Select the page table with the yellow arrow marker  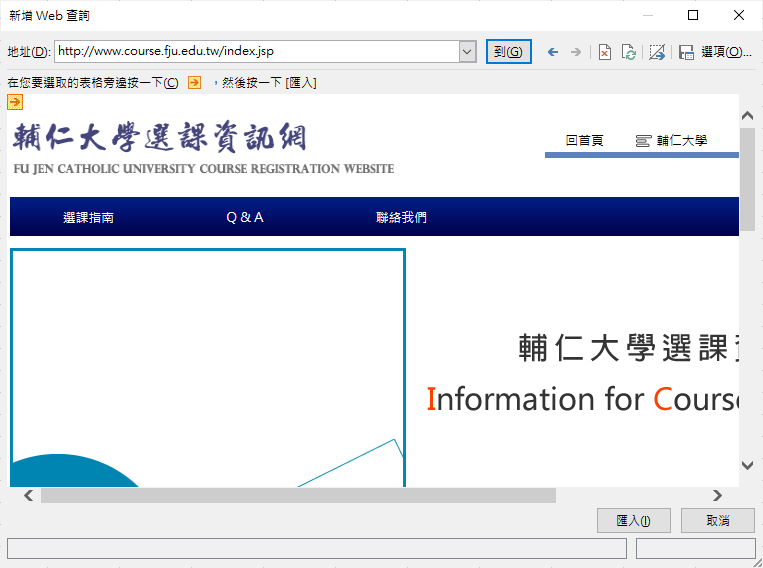point(15,102)
